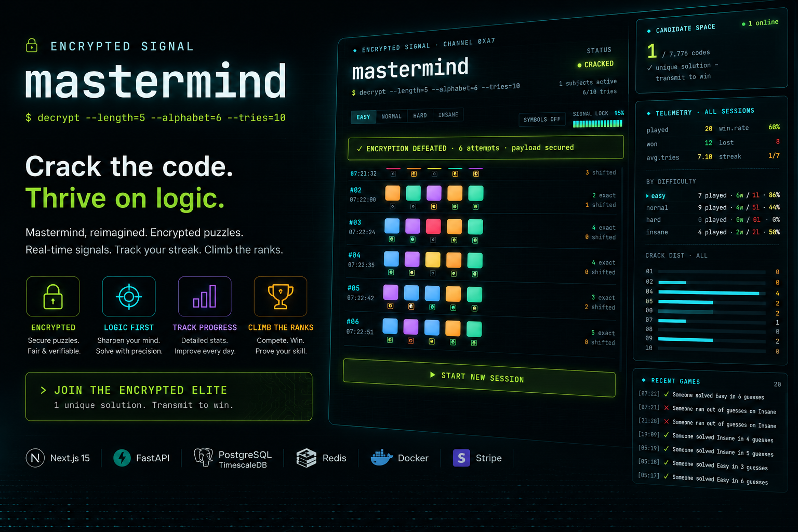
Task: Click the green checkmark on the 05:18 recent game
Action: pyautogui.click(x=666, y=462)
